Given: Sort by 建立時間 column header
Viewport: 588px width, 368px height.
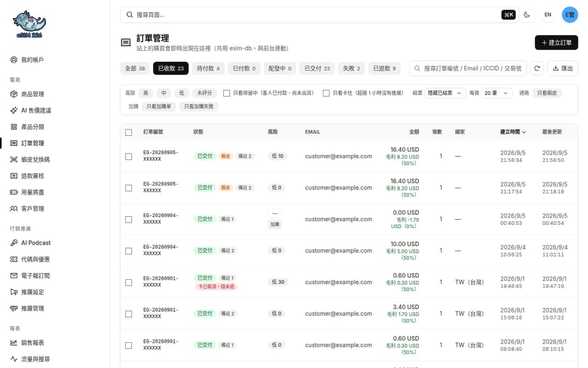Looking at the screenshot, I should click(x=513, y=132).
